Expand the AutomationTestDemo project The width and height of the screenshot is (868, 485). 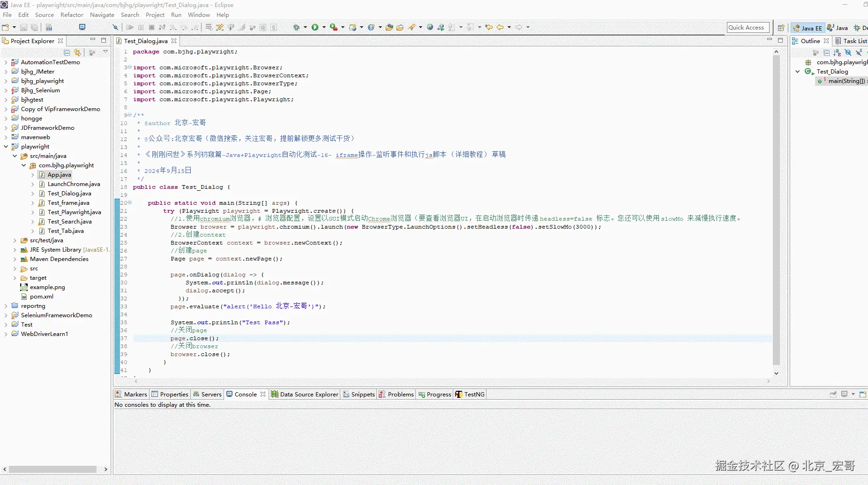pos(6,62)
